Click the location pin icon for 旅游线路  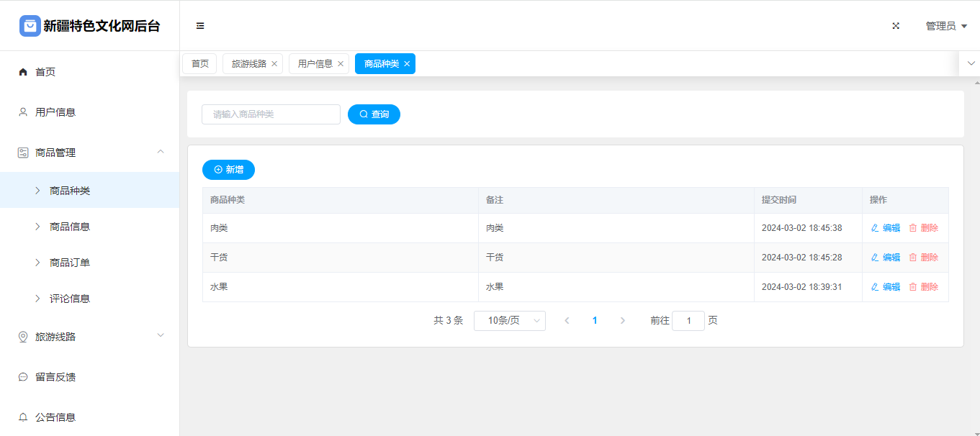coord(23,337)
